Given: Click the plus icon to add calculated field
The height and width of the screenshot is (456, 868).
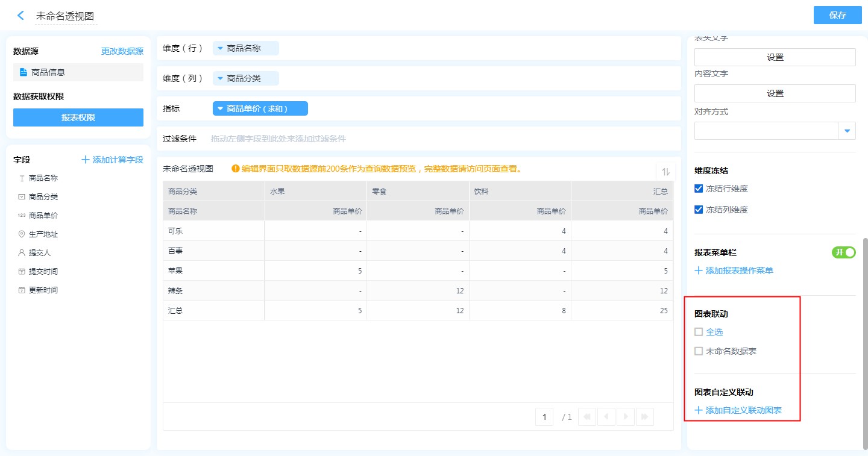Looking at the screenshot, I should coord(86,160).
